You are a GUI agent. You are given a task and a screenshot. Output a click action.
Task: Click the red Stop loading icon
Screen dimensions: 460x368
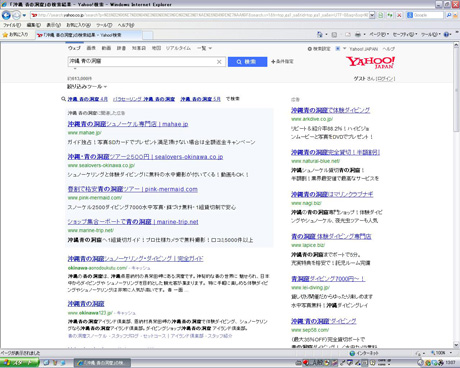coord(399,15)
